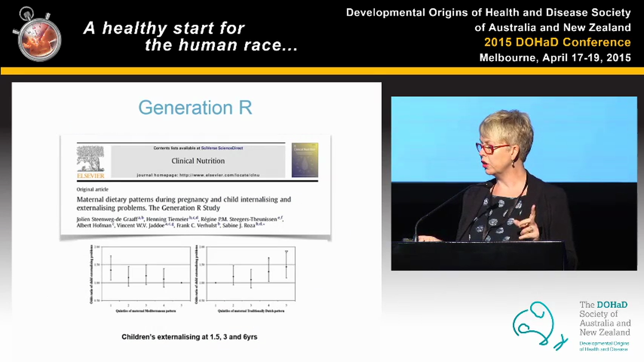Image resolution: width=644 pixels, height=362 pixels.
Task: Click the orange divider bar under header
Action: [322, 71]
